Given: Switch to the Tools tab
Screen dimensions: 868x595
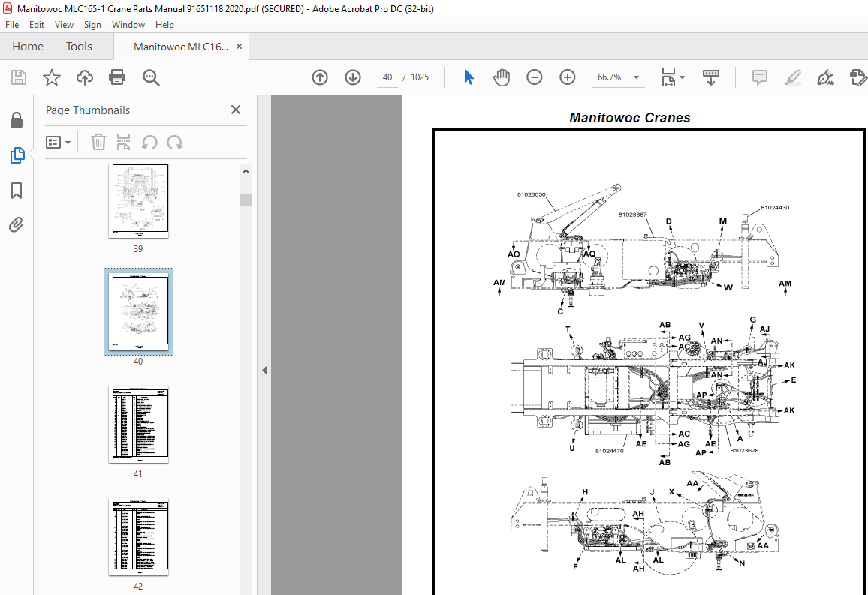Looking at the screenshot, I should (79, 47).
